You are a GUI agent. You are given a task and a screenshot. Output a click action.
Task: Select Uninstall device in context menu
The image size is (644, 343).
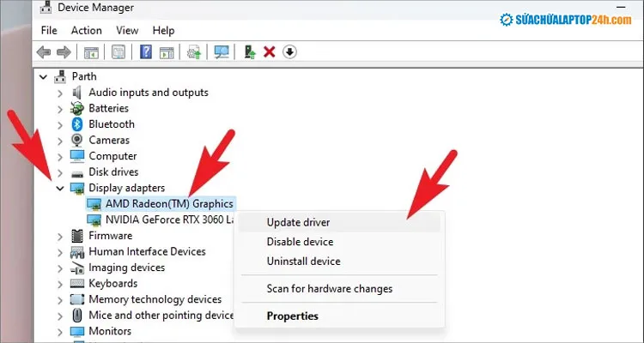pyautogui.click(x=303, y=262)
